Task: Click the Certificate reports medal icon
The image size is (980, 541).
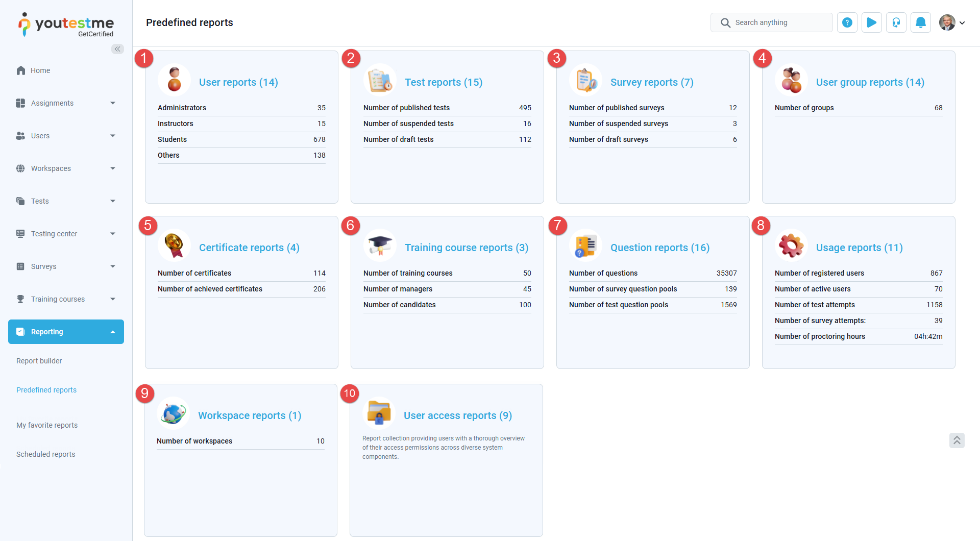Action: 175,245
